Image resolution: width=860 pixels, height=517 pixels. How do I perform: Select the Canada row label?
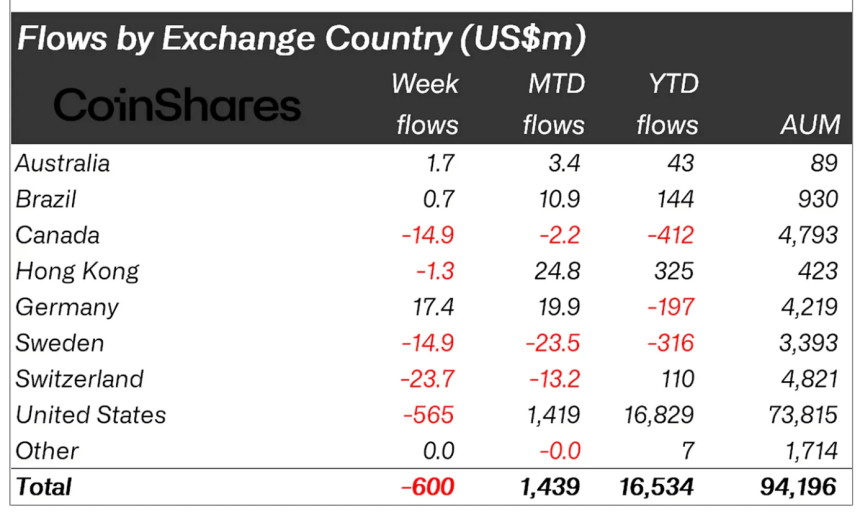(58, 235)
